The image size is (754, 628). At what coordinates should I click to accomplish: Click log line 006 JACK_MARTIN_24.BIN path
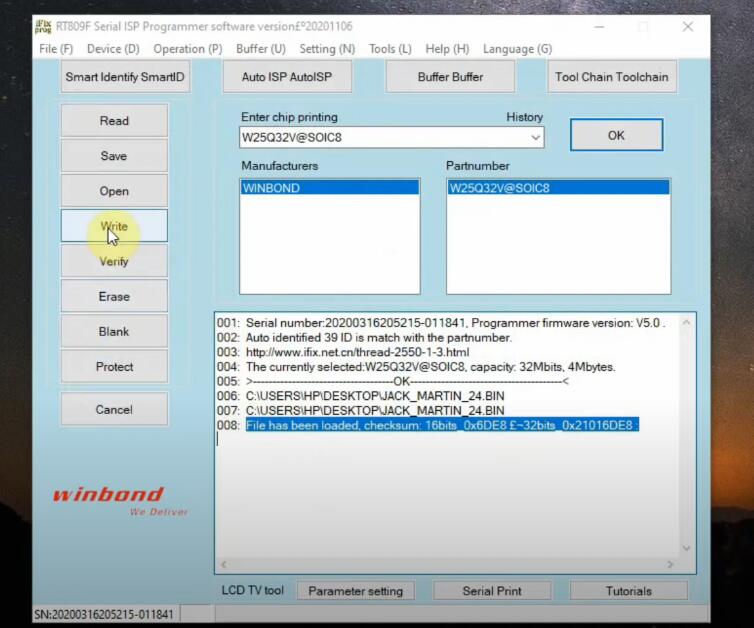coord(375,396)
